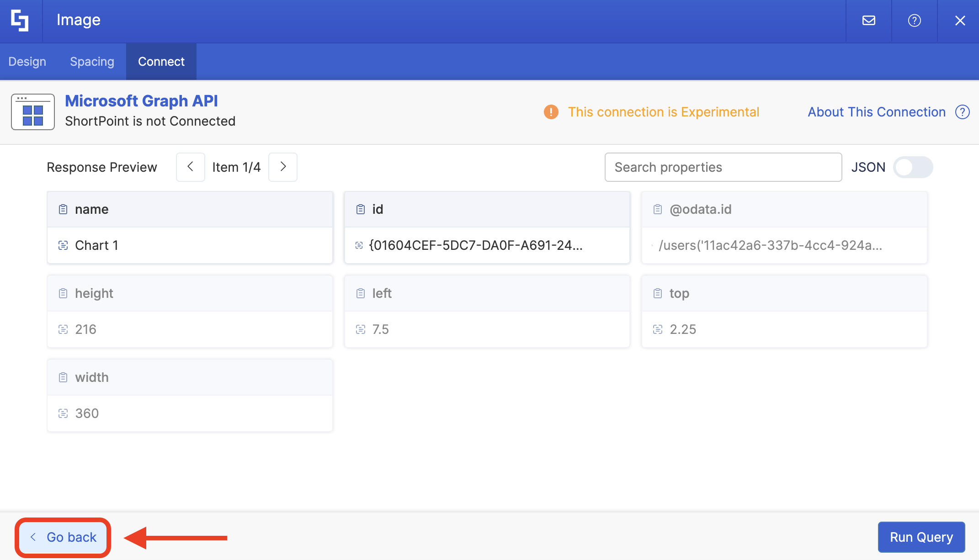Click value icon next to 216

[63, 329]
